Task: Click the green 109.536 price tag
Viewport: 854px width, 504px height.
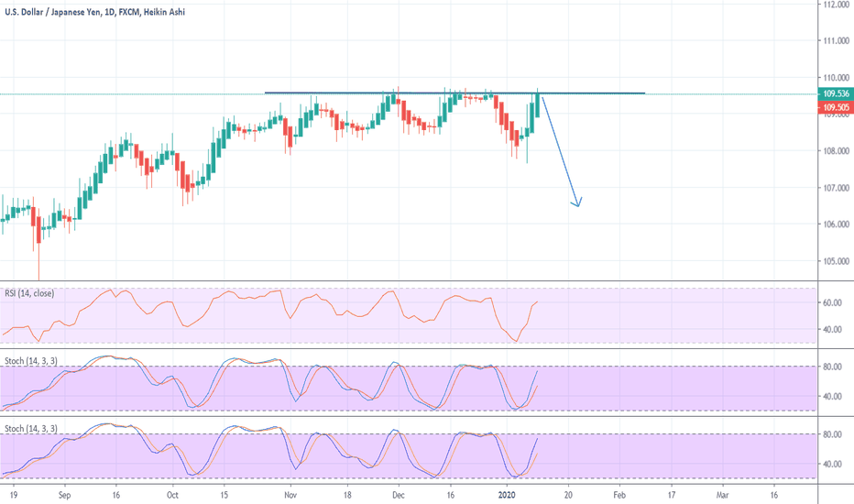Action: (x=834, y=93)
